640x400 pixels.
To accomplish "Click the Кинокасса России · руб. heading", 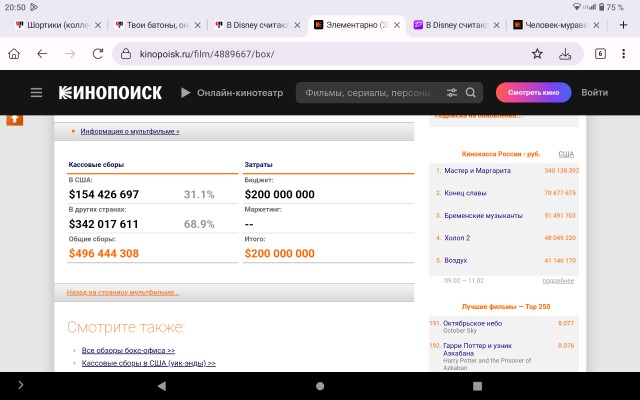I will coord(501,154).
